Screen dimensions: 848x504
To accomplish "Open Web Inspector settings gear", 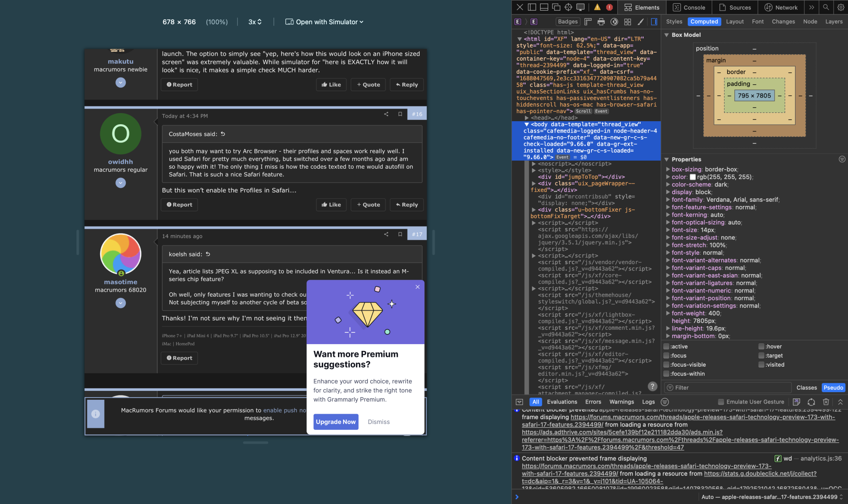I will pyautogui.click(x=840, y=7).
